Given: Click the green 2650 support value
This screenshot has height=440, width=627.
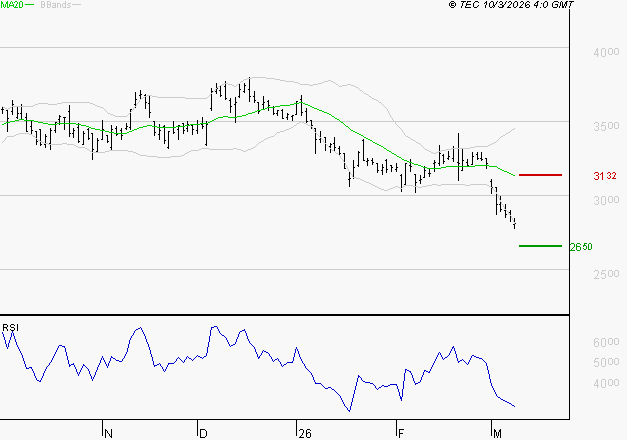Looking at the screenshot, I should pyautogui.click(x=581, y=247).
